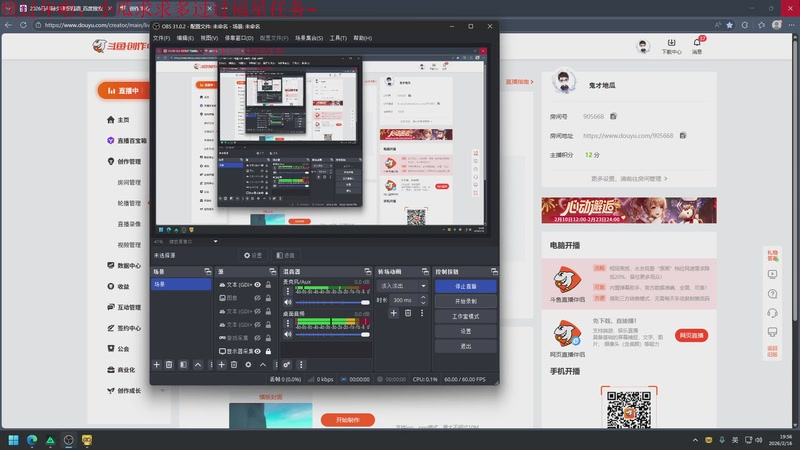This screenshot has height=450, width=800.
Task: Add a transition with the plus icon
Action: 393,313
